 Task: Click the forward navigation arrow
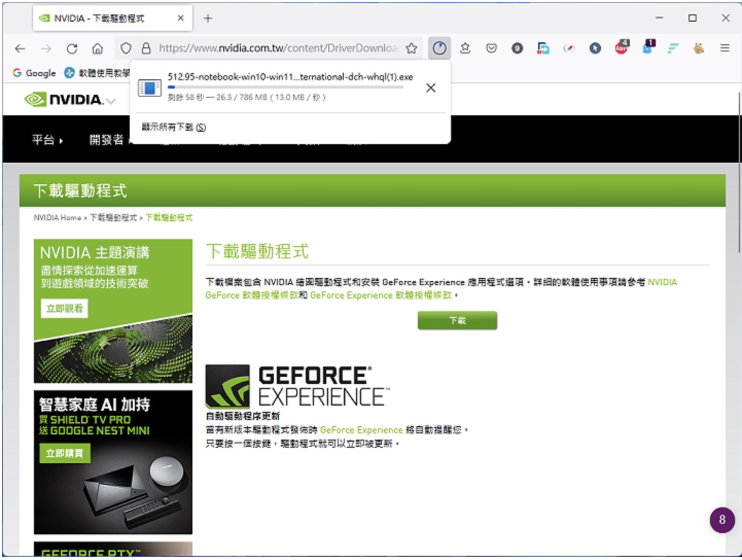point(46,48)
